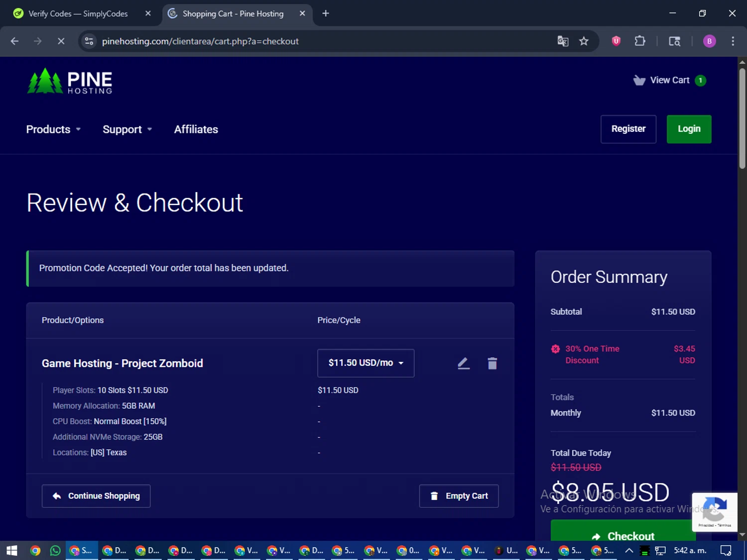Expand the Support menu

(127, 129)
